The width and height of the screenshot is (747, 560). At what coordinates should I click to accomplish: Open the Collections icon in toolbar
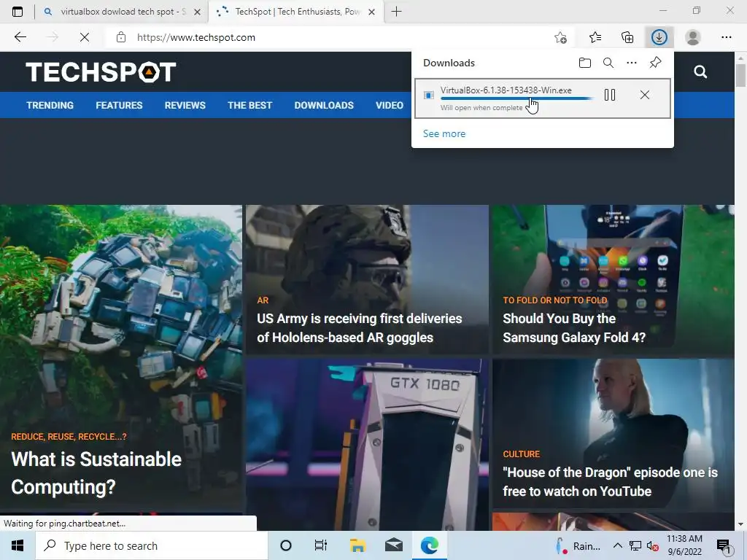coord(627,37)
